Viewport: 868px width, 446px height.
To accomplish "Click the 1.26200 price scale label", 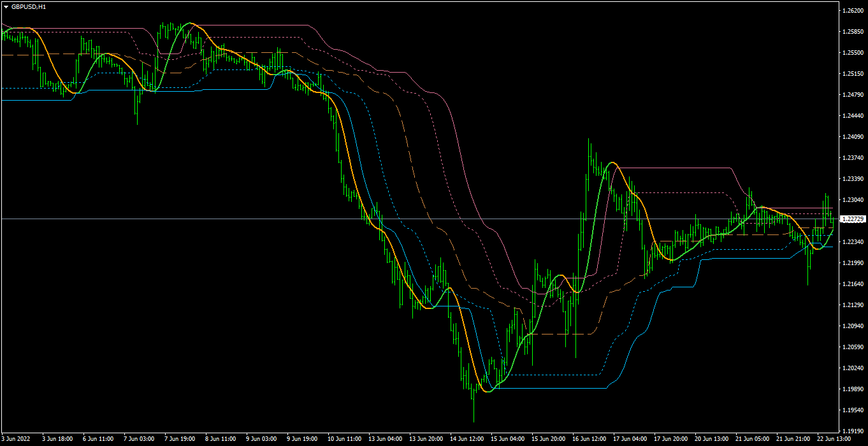I will point(853,11).
